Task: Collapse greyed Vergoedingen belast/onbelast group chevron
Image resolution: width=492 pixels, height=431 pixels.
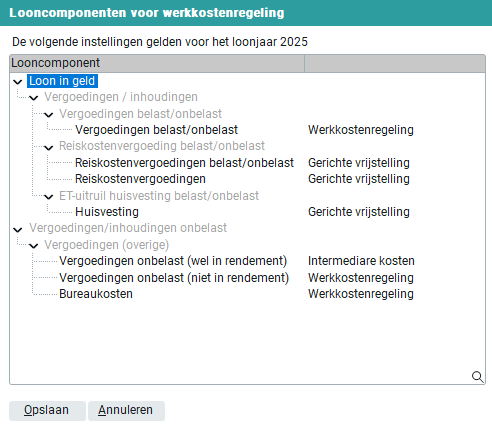Action: coord(49,115)
